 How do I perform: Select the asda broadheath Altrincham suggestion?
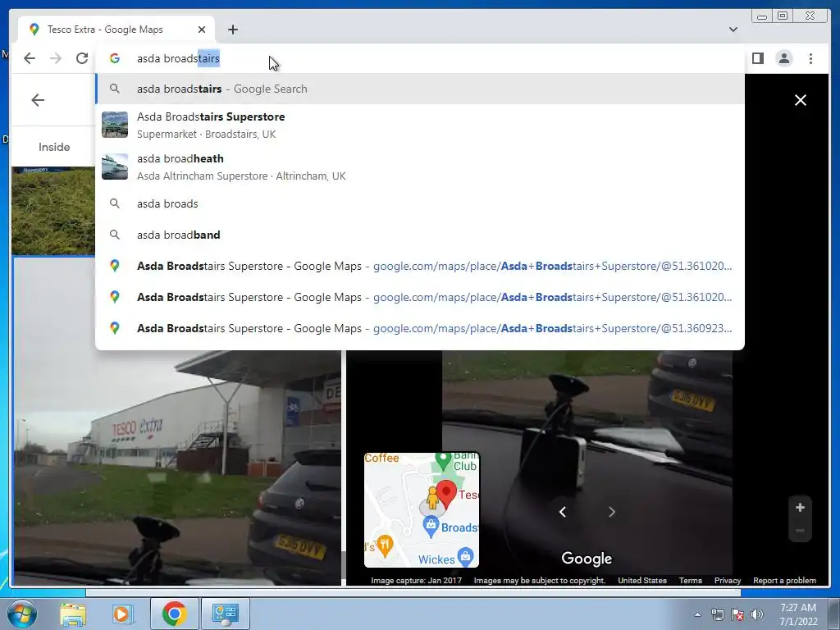[420, 167]
